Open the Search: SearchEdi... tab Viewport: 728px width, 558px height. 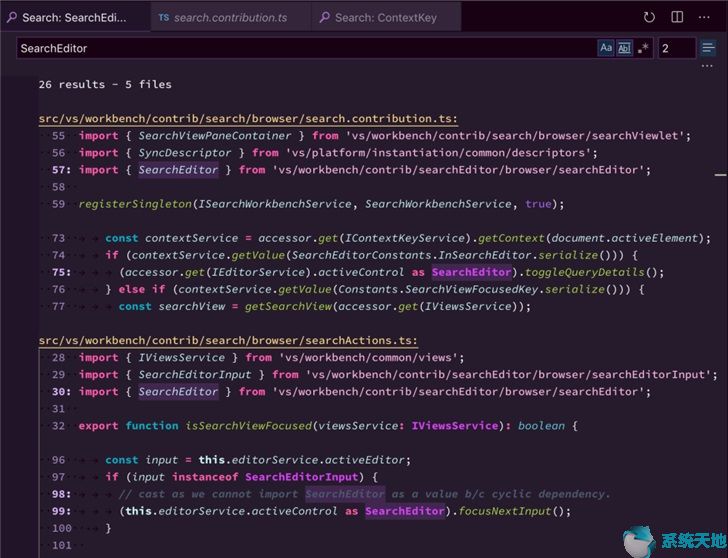point(75,17)
